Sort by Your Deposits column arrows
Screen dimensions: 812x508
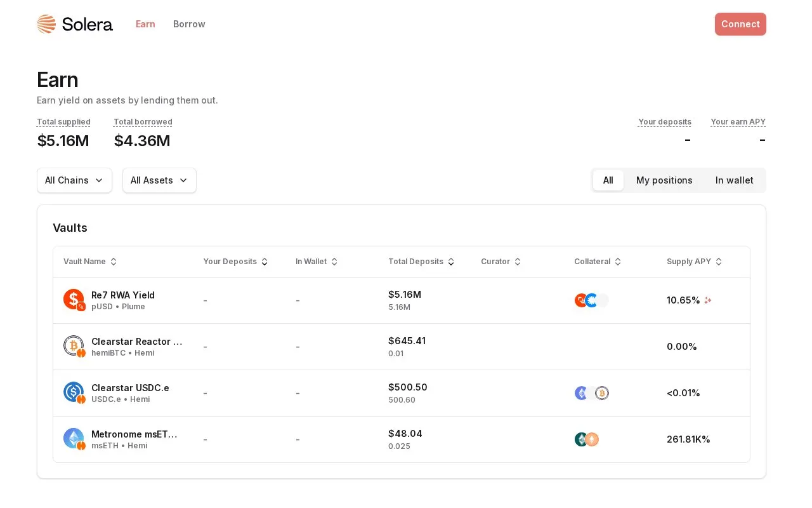265,262
